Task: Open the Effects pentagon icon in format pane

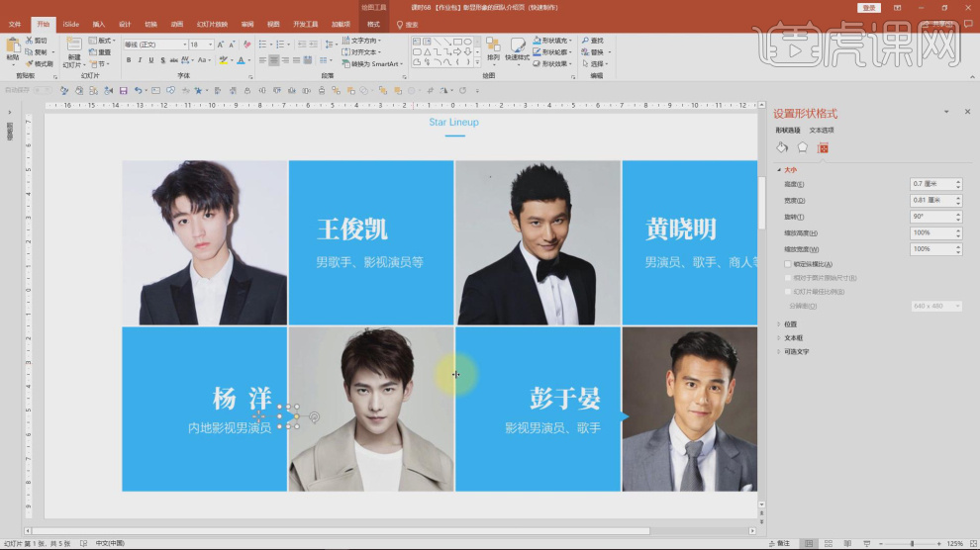Action: (x=803, y=147)
